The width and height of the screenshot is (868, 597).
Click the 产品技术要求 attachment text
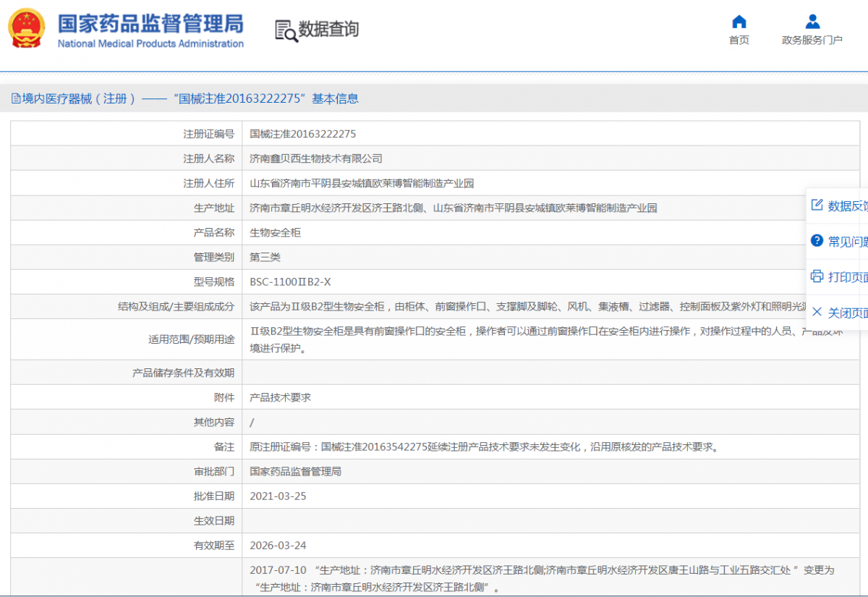coord(280,397)
